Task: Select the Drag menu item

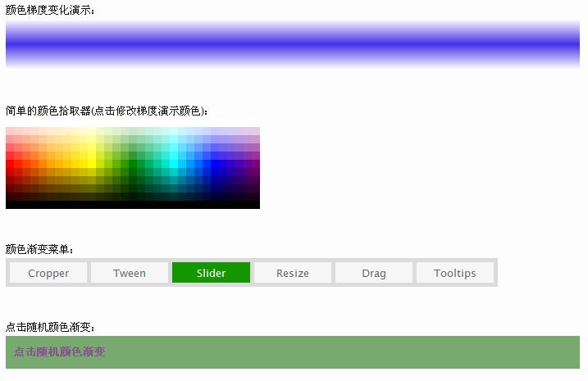Action: pos(374,273)
